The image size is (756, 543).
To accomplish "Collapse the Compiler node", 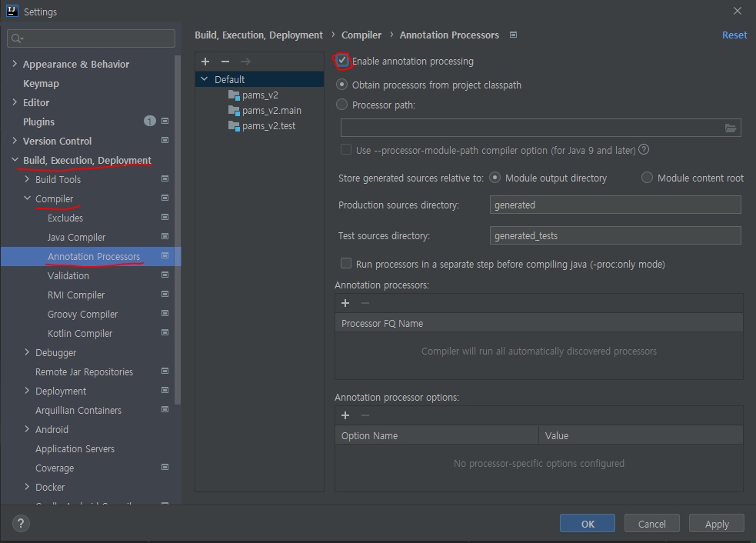I will click(x=27, y=198).
